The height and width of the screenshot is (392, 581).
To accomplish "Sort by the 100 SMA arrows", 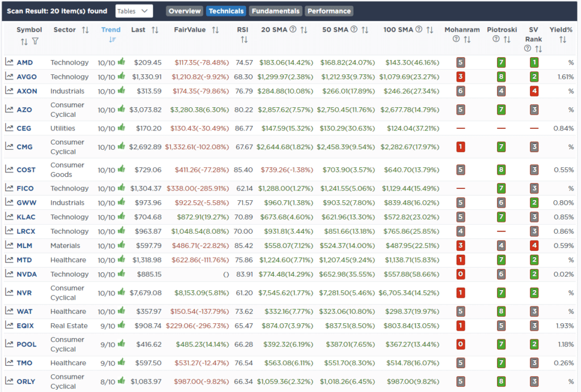I will pyautogui.click(x=430, y=30).
